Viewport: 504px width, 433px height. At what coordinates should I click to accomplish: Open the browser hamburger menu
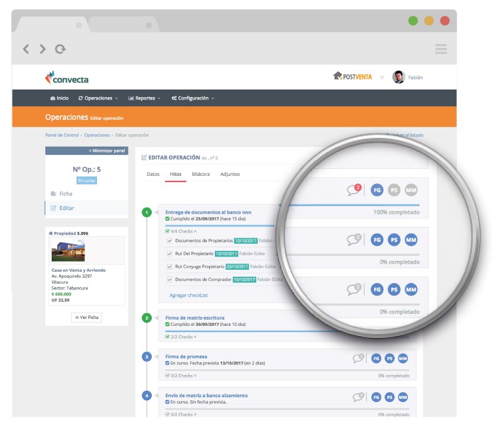point(441,49)
